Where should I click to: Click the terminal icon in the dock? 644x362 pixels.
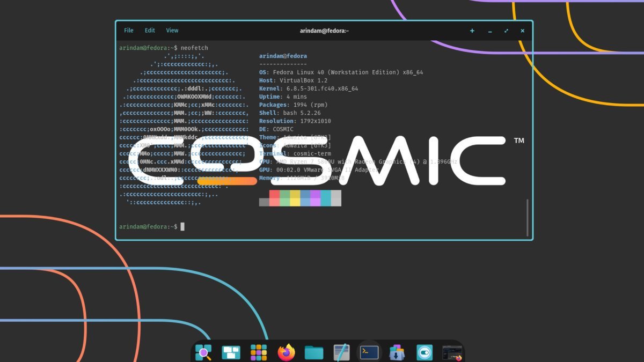(369, 352)
